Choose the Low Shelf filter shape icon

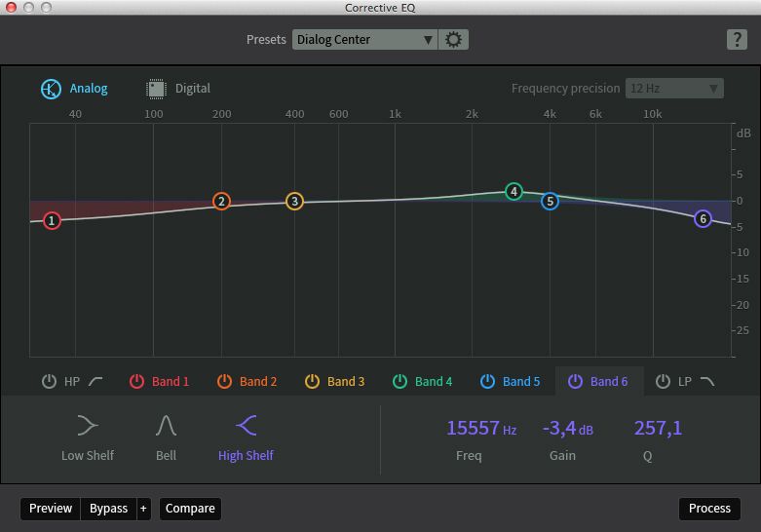88,425
